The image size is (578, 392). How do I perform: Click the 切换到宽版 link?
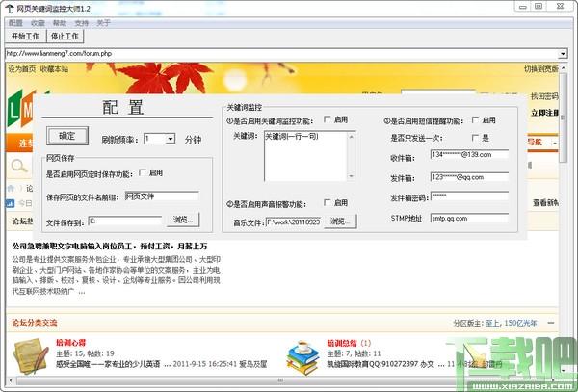(x=541, y=69)
